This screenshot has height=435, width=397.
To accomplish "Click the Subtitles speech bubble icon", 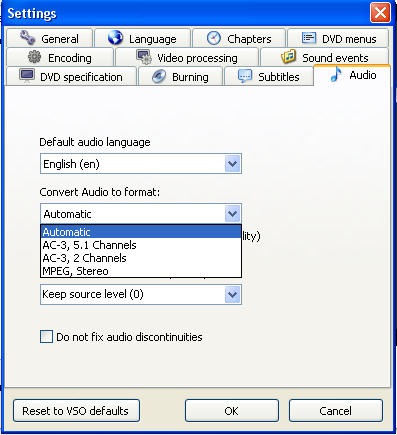I will point(245,76).
